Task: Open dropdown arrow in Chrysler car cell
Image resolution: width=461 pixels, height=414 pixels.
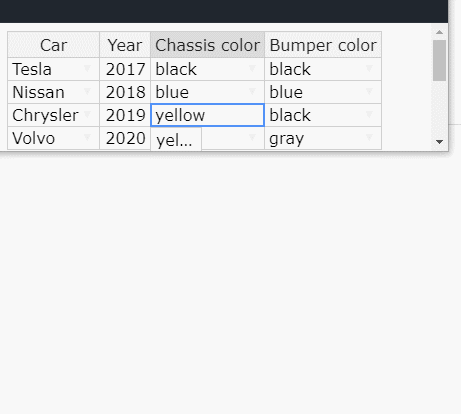Action: click(x=87, y=114)
